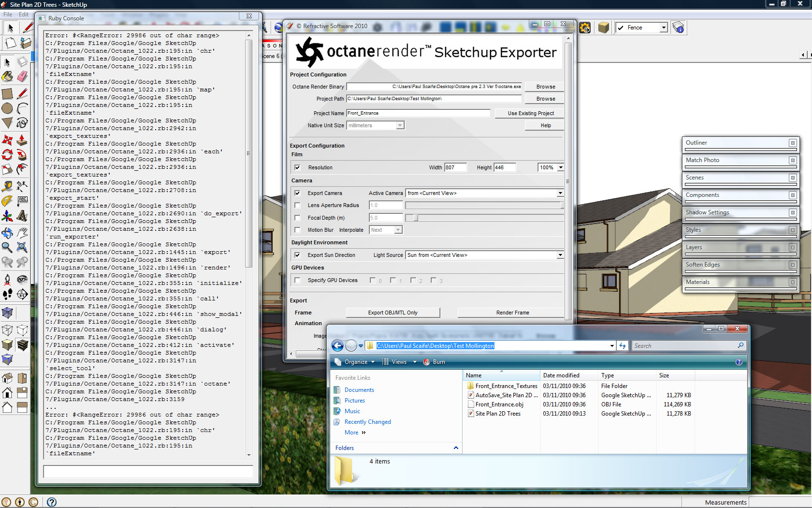The width and height of the screenshot is (812, 508).
Task: Enable the Specify GPU Devices checkbox
Action: 297,280
